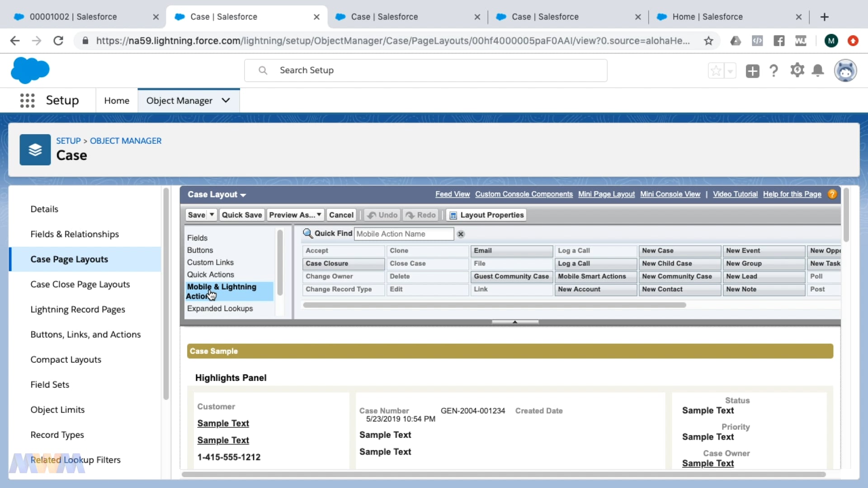Clear the Quick Find with the X icon
Screen dimensions: 868x488
tap(461, 234)
